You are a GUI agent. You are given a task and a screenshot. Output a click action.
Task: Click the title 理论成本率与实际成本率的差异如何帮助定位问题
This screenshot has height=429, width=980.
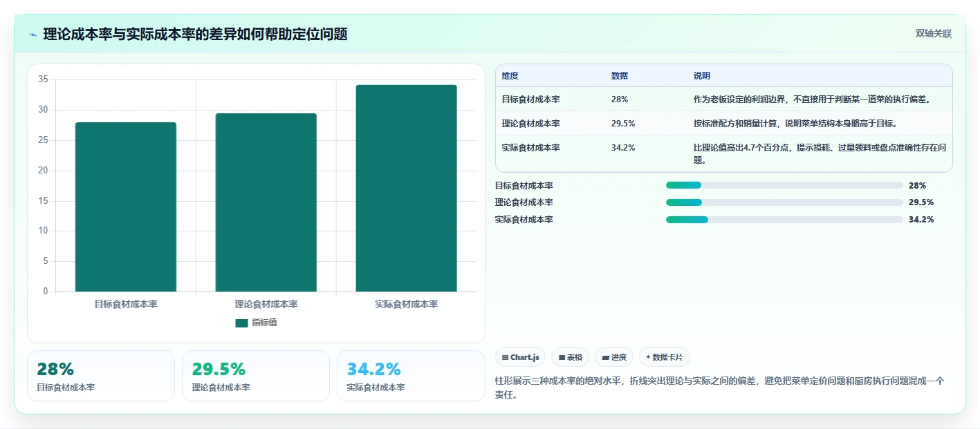pyautogui.click(x=195, y=34)
